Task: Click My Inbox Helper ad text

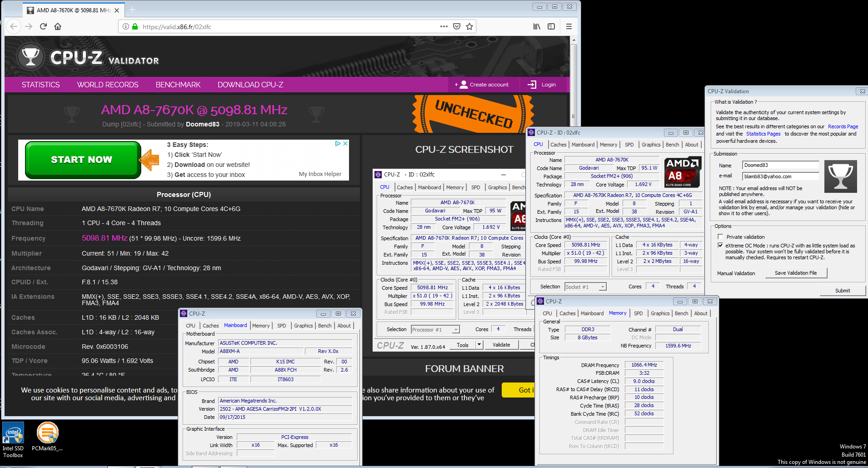Action: pos(320,174)
